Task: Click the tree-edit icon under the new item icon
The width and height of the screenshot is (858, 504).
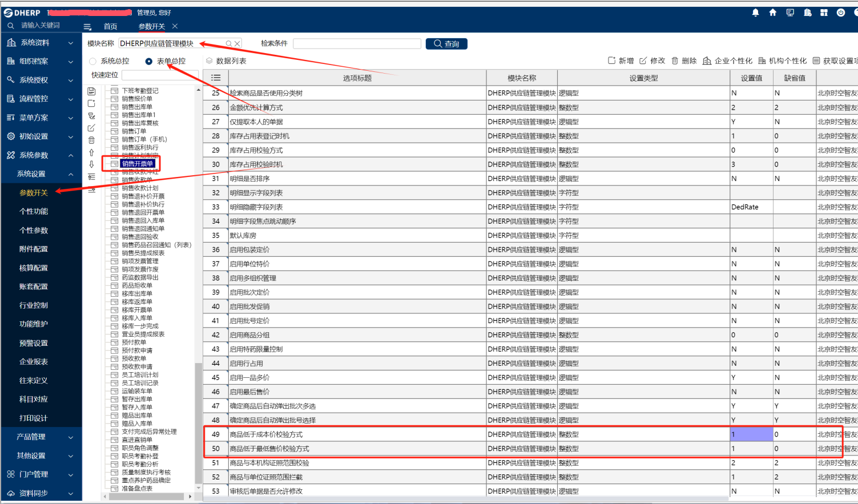Action: [x=91, y=116]
